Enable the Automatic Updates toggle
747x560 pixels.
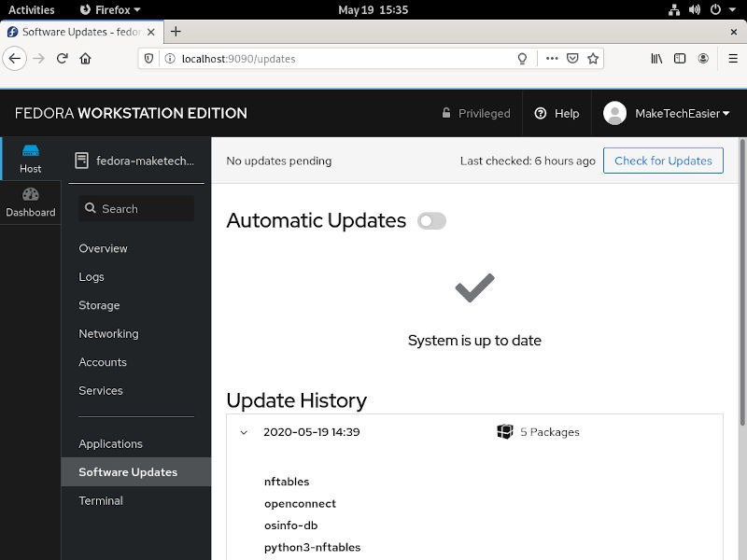[x=430, y=220]
